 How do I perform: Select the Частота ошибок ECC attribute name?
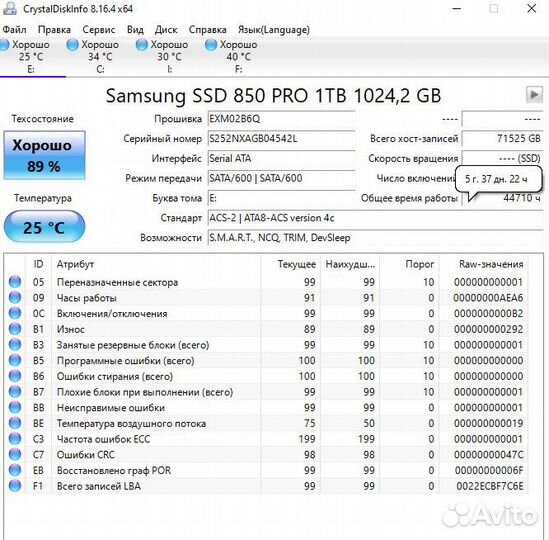[x=103, y=439]
